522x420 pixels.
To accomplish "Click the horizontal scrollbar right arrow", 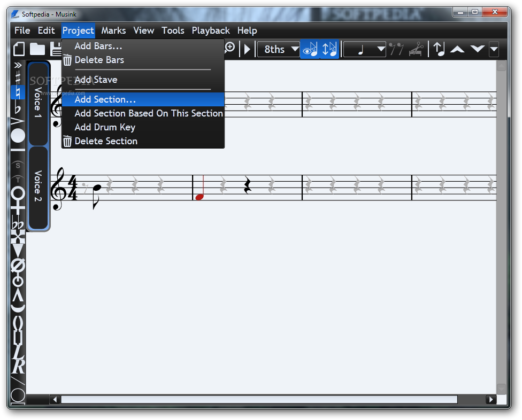I will tap(490, 399).
